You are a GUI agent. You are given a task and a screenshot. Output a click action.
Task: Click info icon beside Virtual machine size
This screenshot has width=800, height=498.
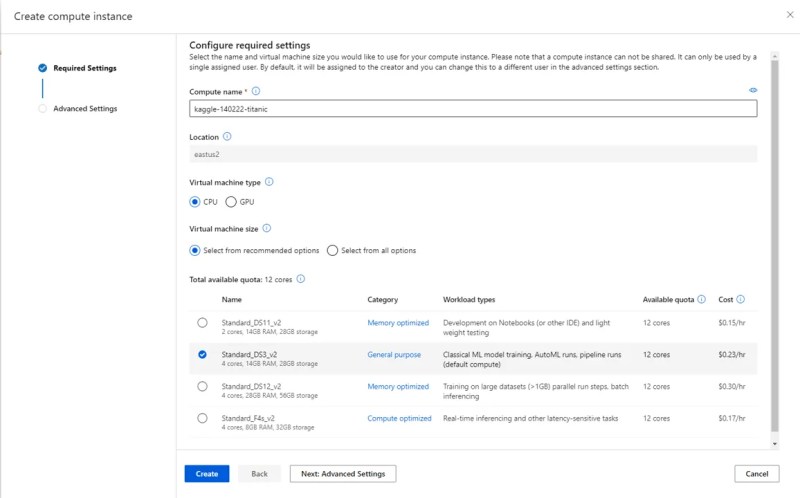pos(266,229)
